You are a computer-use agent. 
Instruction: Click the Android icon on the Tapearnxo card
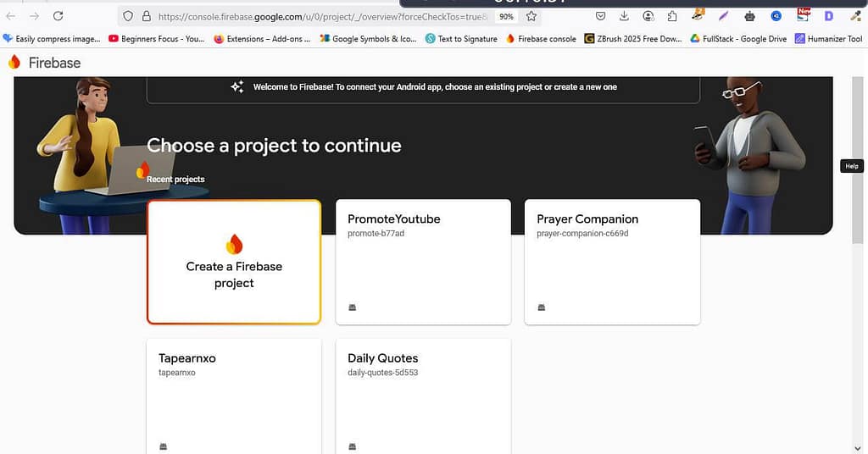(164, 446)
